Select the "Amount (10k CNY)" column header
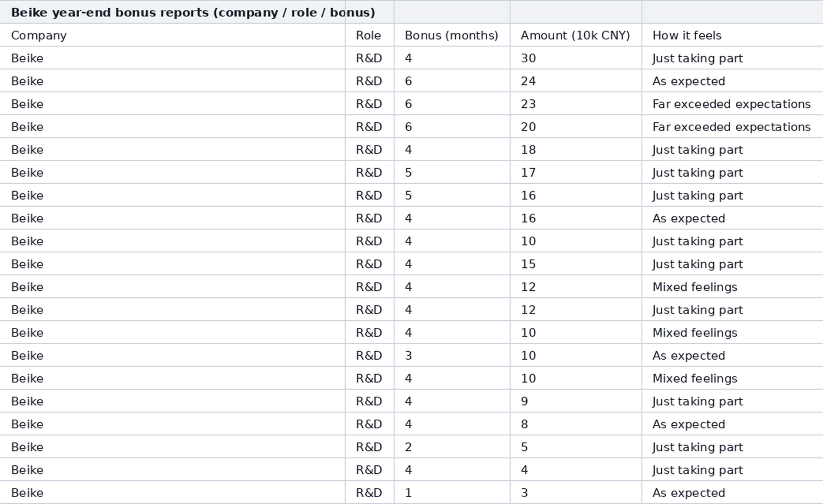The image size is (823, 504). [575, 35]
